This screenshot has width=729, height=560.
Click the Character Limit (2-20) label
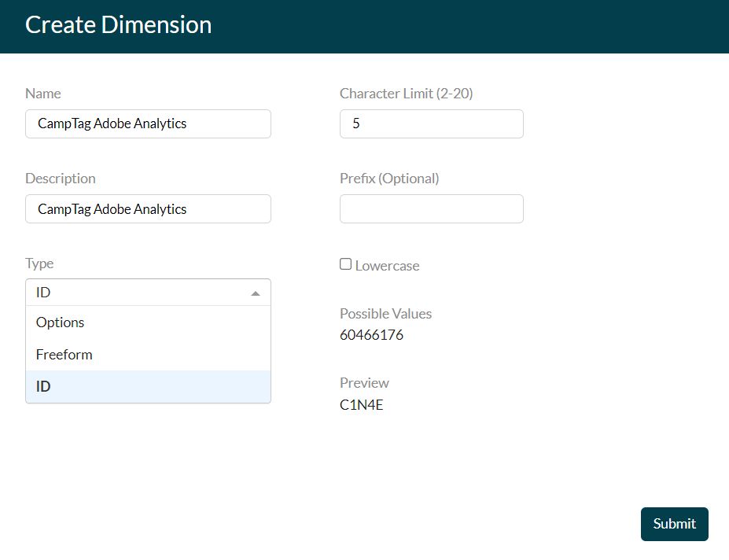[x=406, y=93]
